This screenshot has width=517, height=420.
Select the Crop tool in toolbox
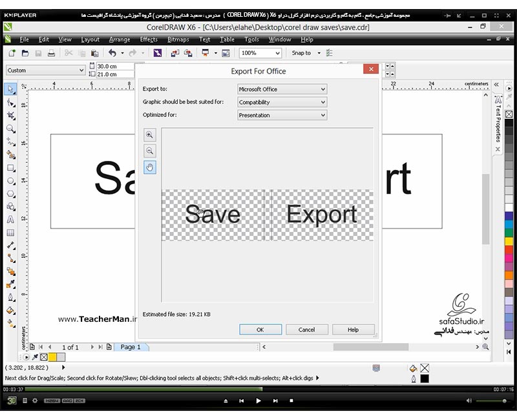tap(10, 116)
